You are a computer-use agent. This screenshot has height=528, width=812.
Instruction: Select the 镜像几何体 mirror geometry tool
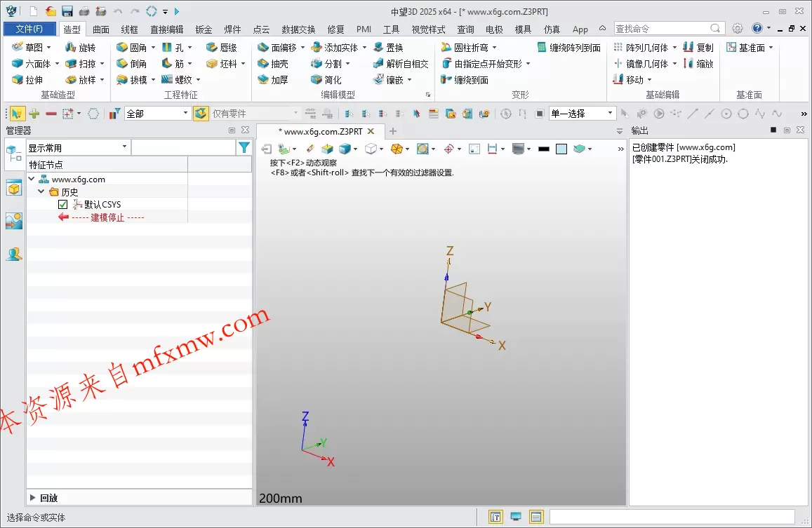pos(641,64)
